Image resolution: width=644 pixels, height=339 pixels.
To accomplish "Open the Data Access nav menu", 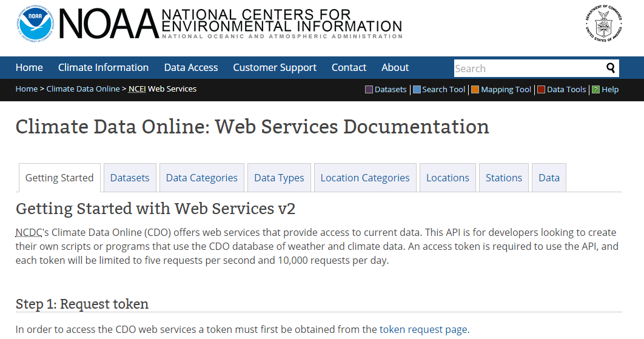I will (191, 67).
